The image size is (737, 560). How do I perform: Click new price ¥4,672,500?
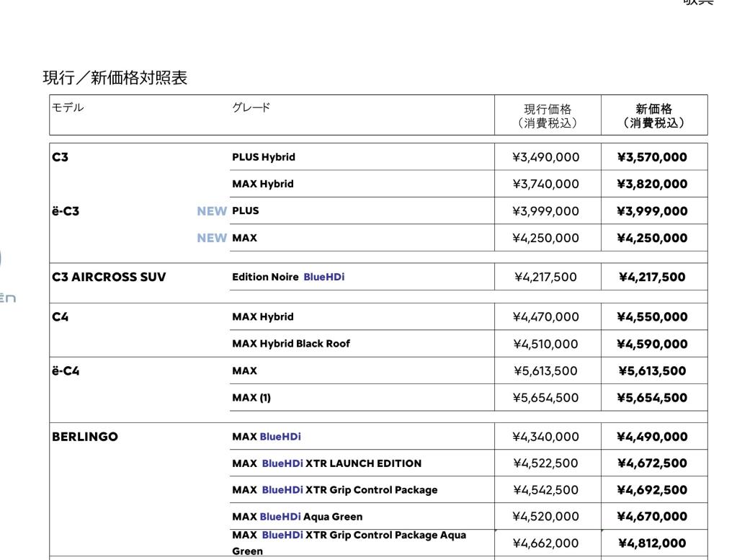coord(653,463)
